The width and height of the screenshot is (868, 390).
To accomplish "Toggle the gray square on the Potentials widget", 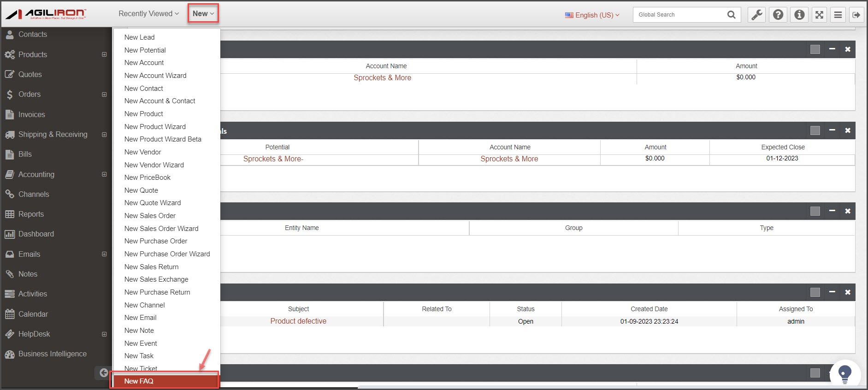I will 815,130.
